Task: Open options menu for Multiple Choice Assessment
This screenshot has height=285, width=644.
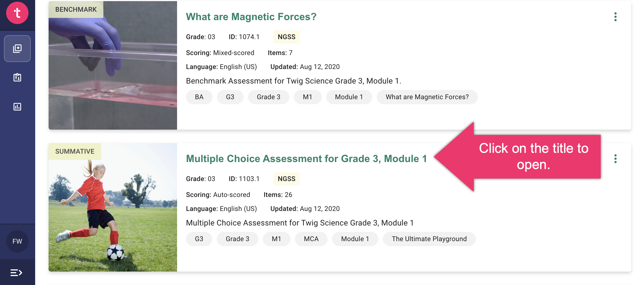Action: click(615, 159)
